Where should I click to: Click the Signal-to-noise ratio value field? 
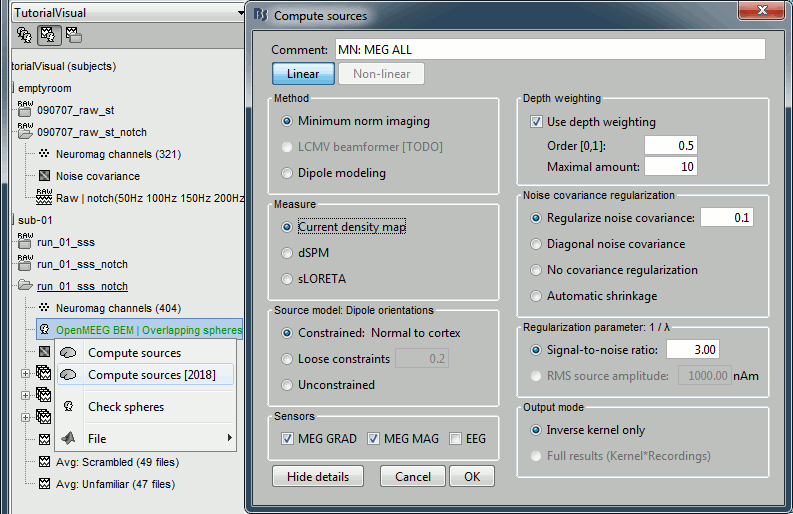point(692,349)
